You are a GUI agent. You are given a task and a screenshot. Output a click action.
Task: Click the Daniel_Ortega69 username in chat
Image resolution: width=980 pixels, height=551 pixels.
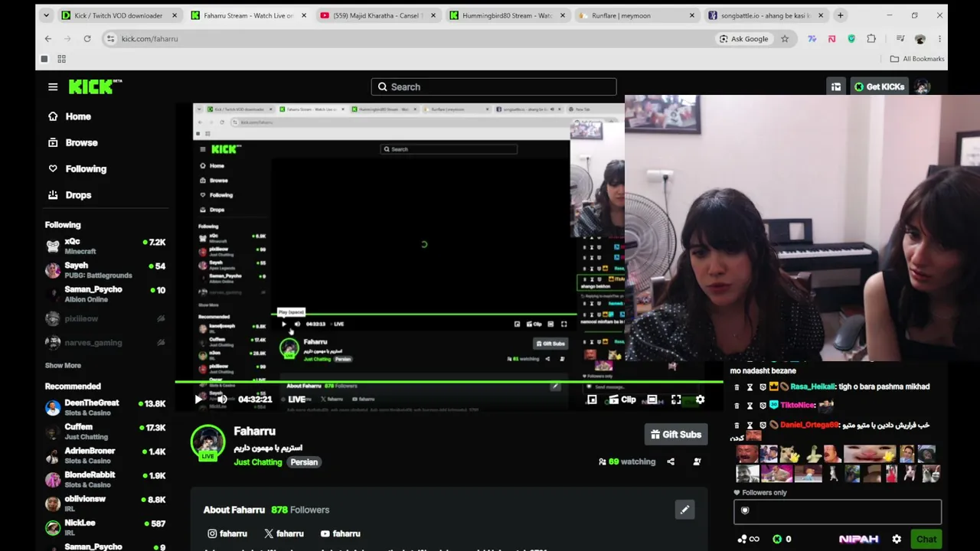(809, 425)
